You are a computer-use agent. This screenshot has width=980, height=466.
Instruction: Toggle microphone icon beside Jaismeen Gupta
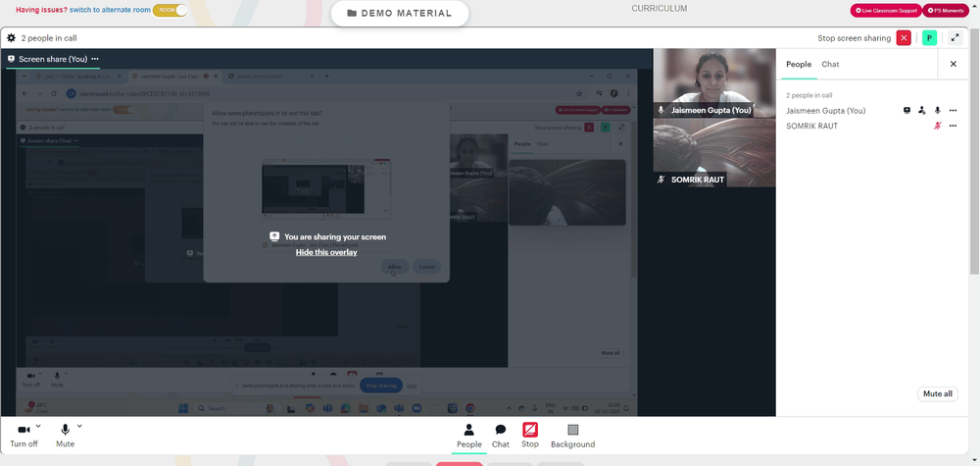pyautogui.click(x=938, y=110)
